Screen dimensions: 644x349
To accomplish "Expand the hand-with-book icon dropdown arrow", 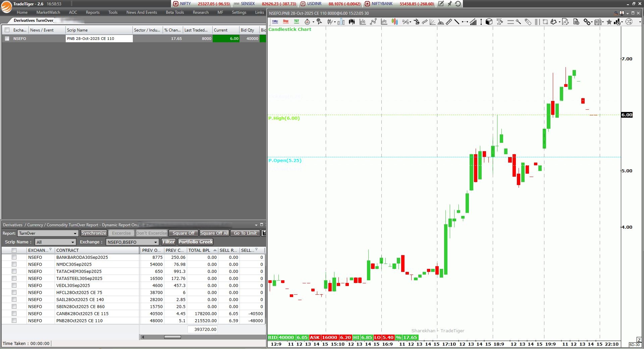I will [x=559, y=22].
